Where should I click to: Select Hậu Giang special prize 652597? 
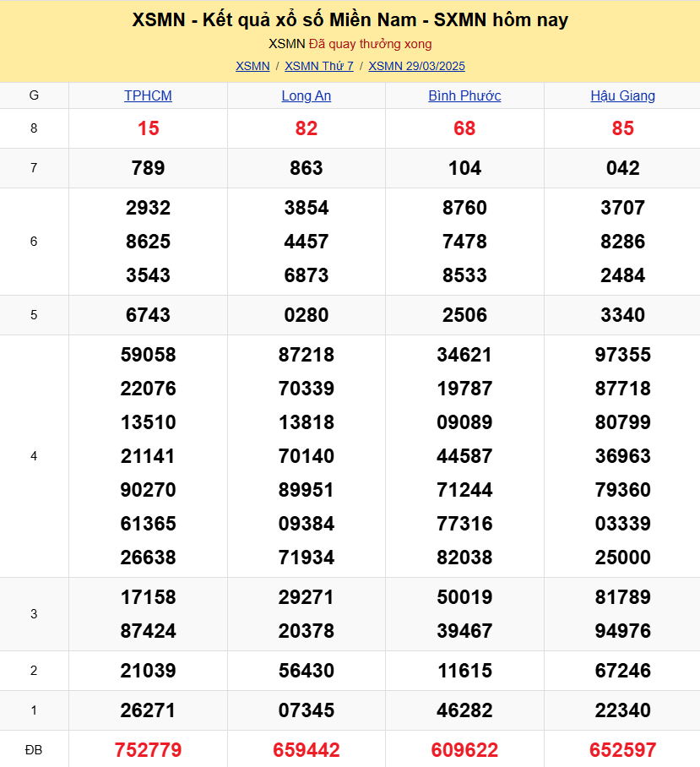[622, 749]
